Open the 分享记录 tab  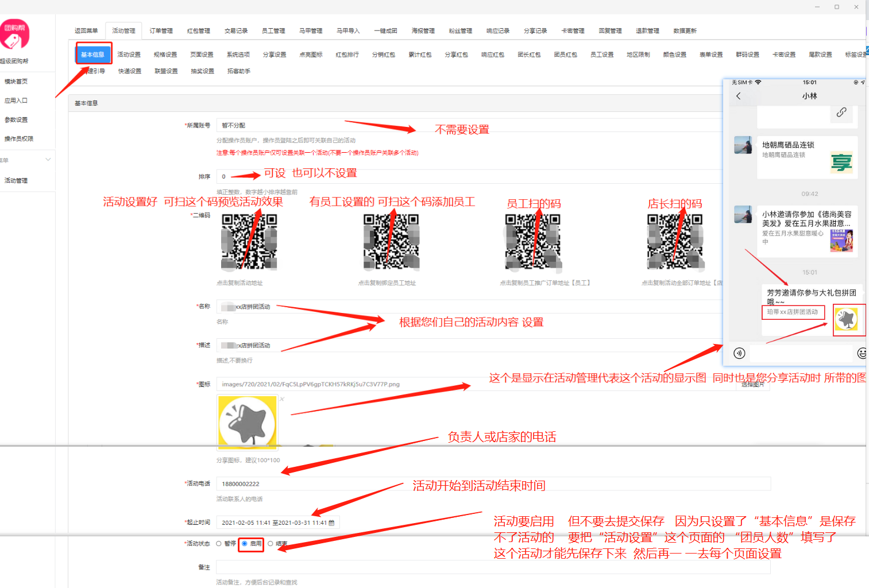(x=535, y=31)
